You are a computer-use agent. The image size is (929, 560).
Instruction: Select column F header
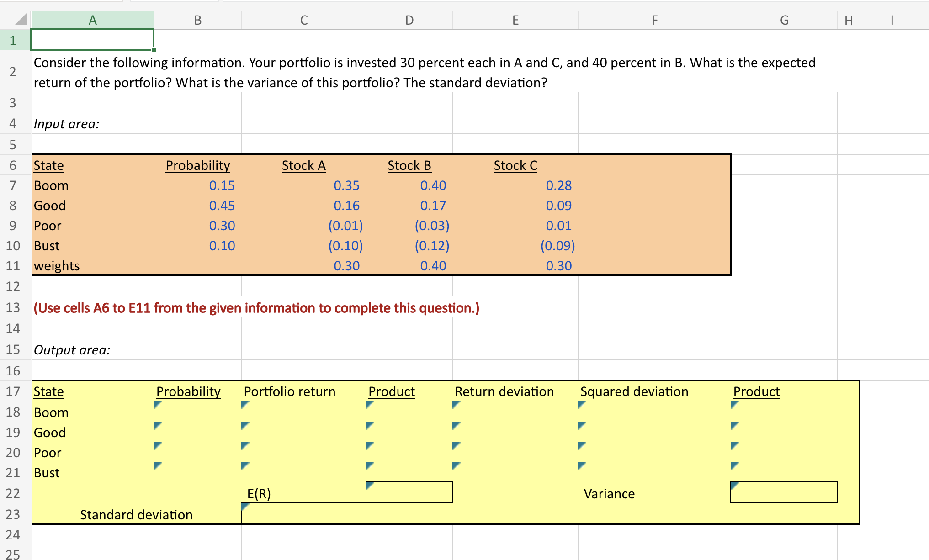[654, 20]
